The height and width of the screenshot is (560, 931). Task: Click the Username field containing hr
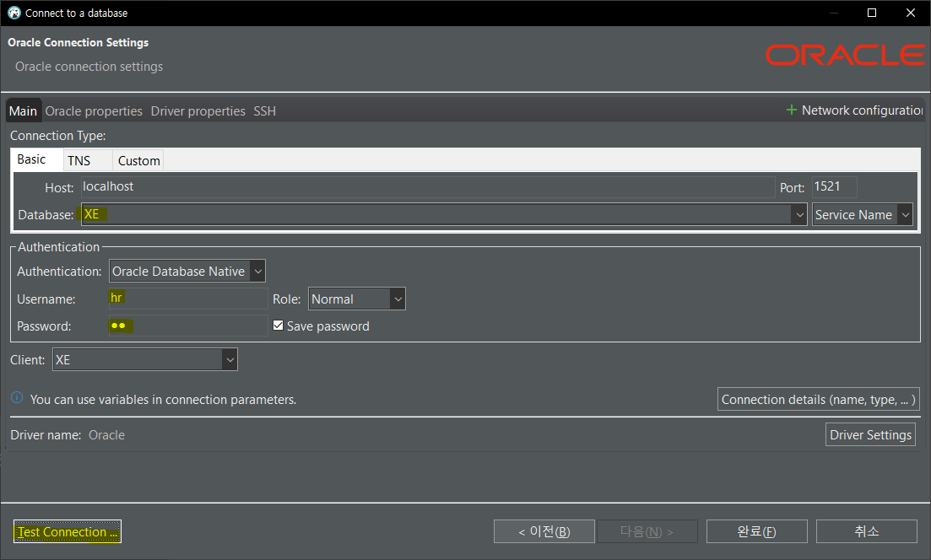188,298
